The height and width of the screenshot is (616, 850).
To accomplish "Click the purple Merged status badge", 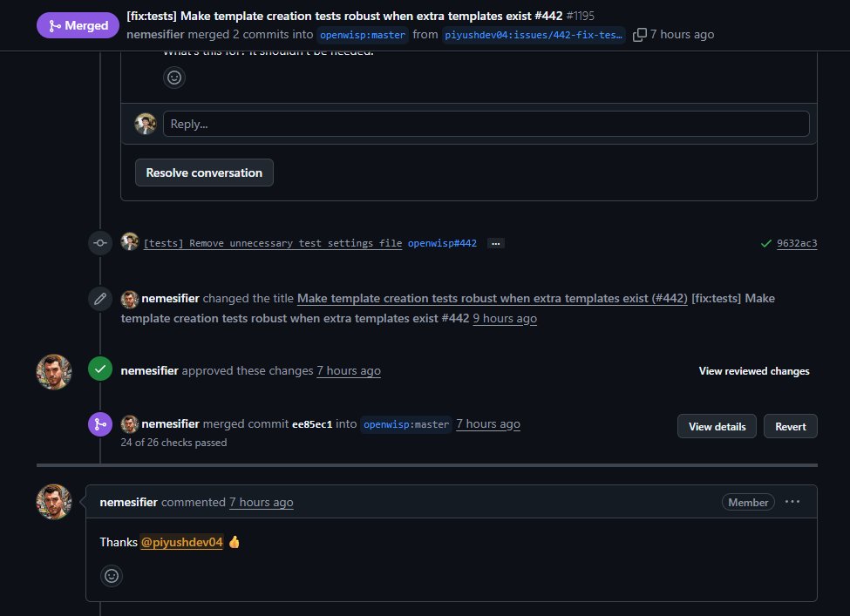I will point(78,25).
